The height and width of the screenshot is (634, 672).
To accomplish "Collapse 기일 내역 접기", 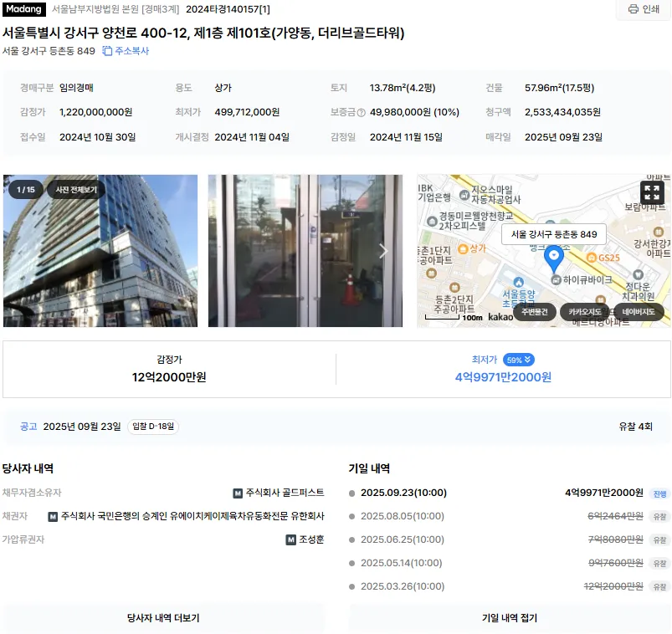I will coord(510,618).
